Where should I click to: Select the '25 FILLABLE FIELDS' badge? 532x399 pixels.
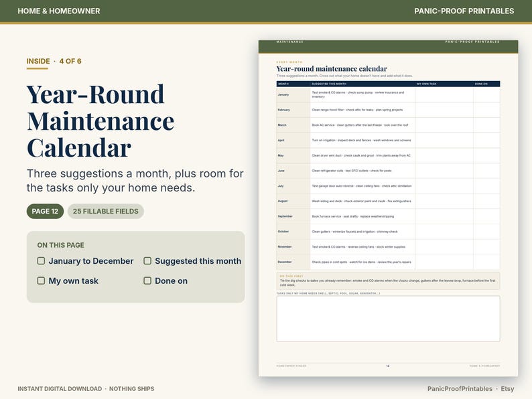click(105, 211)
